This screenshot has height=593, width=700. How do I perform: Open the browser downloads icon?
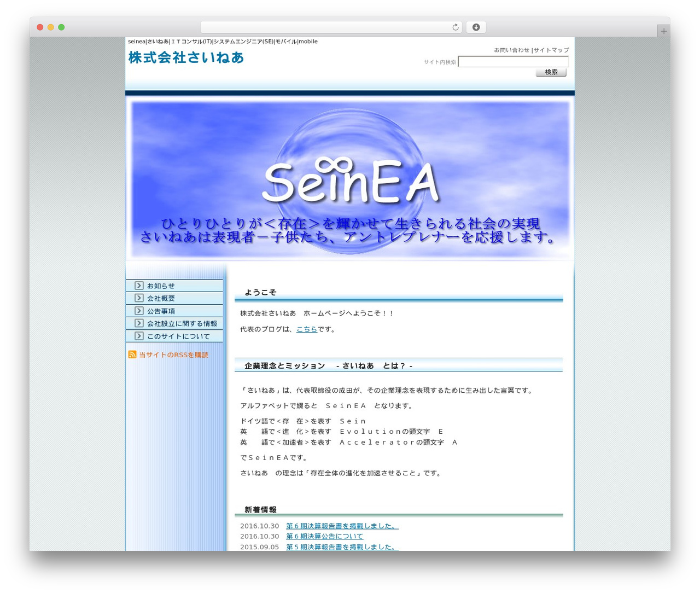(476, 27)
